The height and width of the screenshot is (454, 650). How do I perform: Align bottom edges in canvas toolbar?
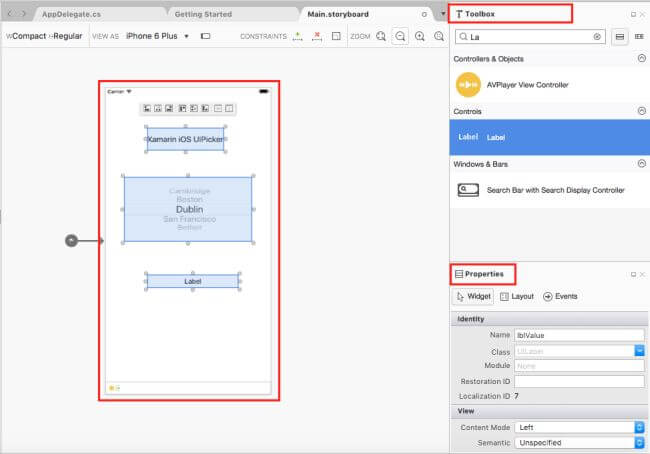205,109
